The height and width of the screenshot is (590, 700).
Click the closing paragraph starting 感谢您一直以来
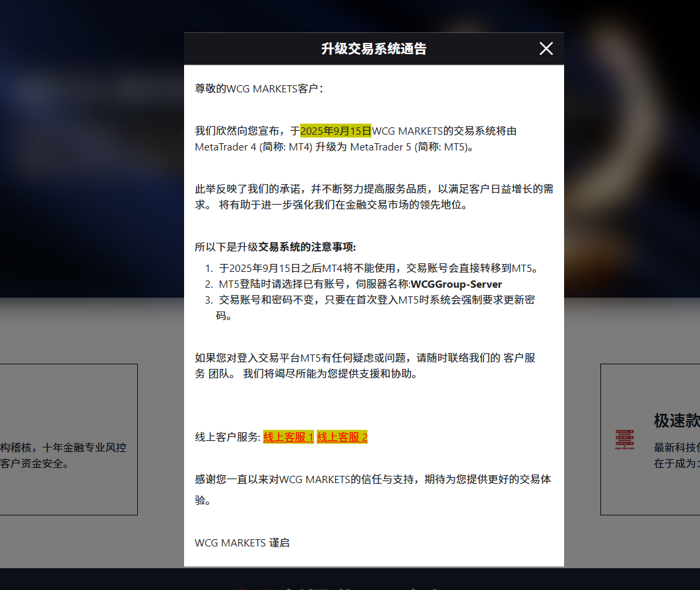[373, 480]
